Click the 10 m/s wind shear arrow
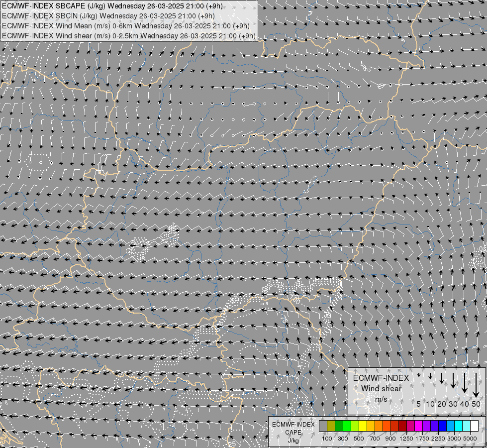Image resolution: width=487 pixels, height=448 pixels. pyautogui.click(x=430, y=376)
